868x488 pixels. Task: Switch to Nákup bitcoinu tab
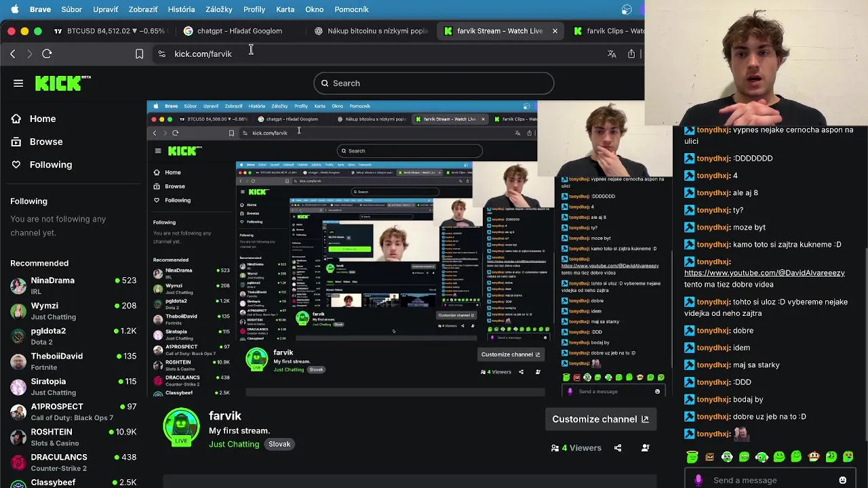(371, 30)
